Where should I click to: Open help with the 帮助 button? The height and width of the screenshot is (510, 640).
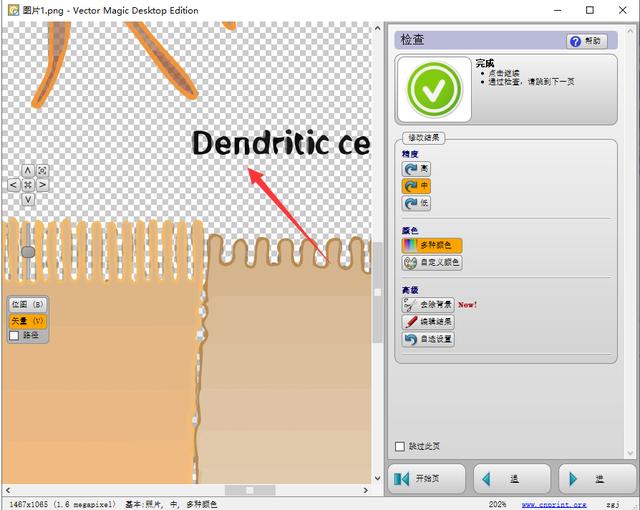coord(587,41)
